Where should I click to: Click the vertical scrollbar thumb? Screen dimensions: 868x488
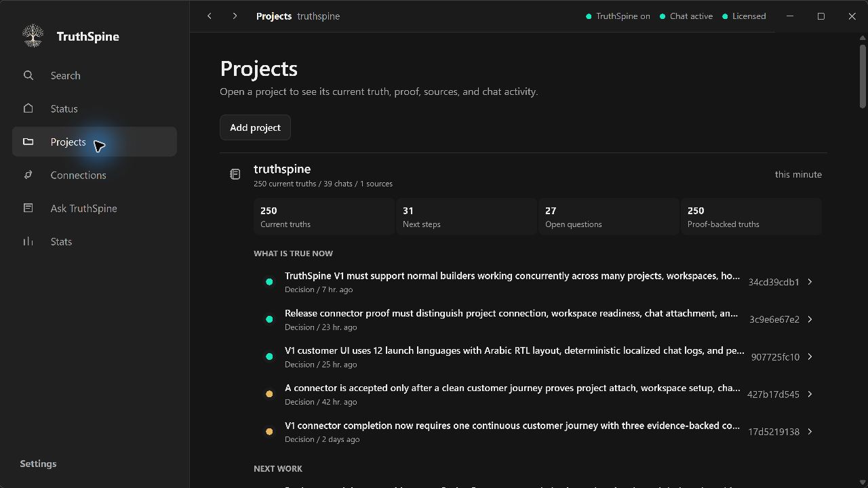(x=863, y=76)
